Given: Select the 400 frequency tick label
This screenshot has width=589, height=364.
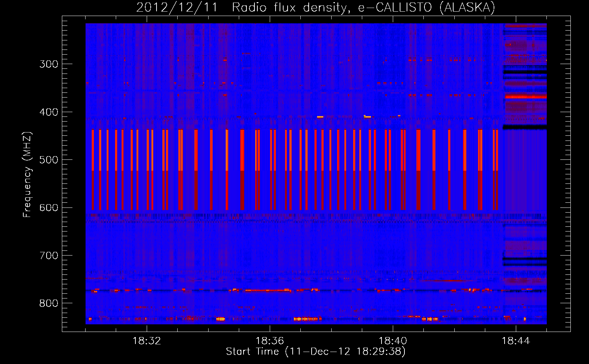Looking at the screenshot, I should [49, 112].
